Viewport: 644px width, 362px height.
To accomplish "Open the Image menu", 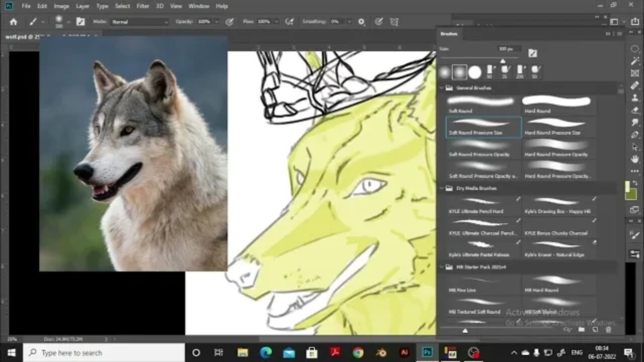I will (61, 6).
